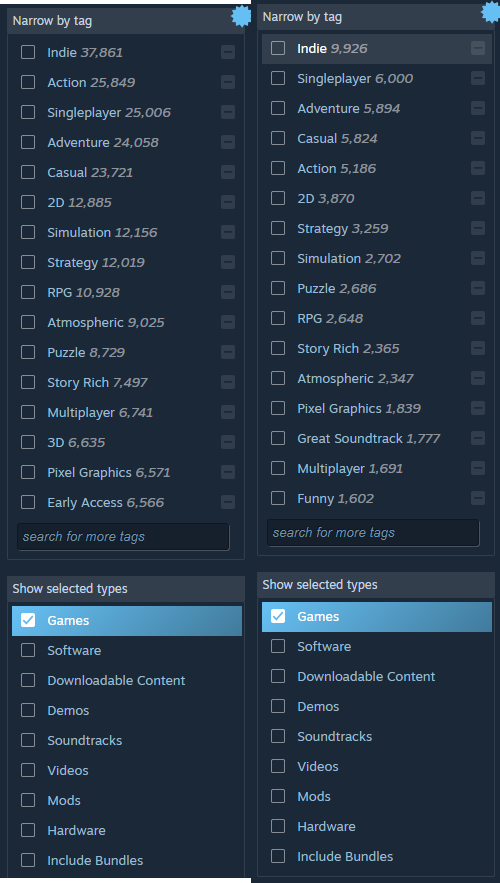Tick the Early Access 6,566 checkbox

pyautogui.click(x=28, y=502)
